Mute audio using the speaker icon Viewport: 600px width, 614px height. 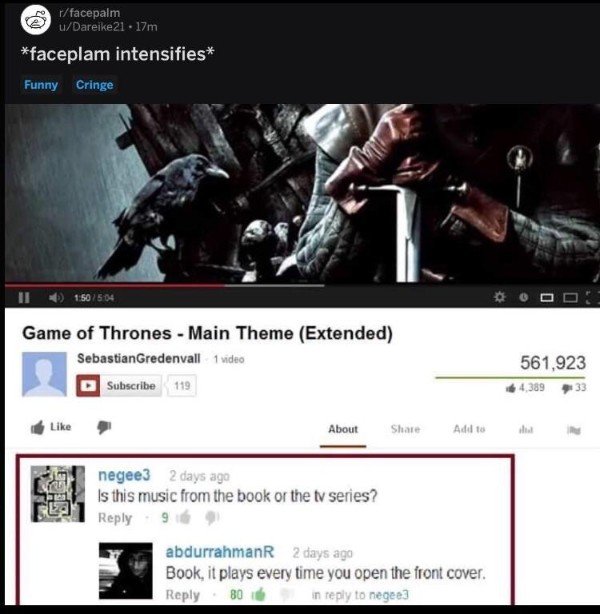pyautogui.click(x=56, y=298)
